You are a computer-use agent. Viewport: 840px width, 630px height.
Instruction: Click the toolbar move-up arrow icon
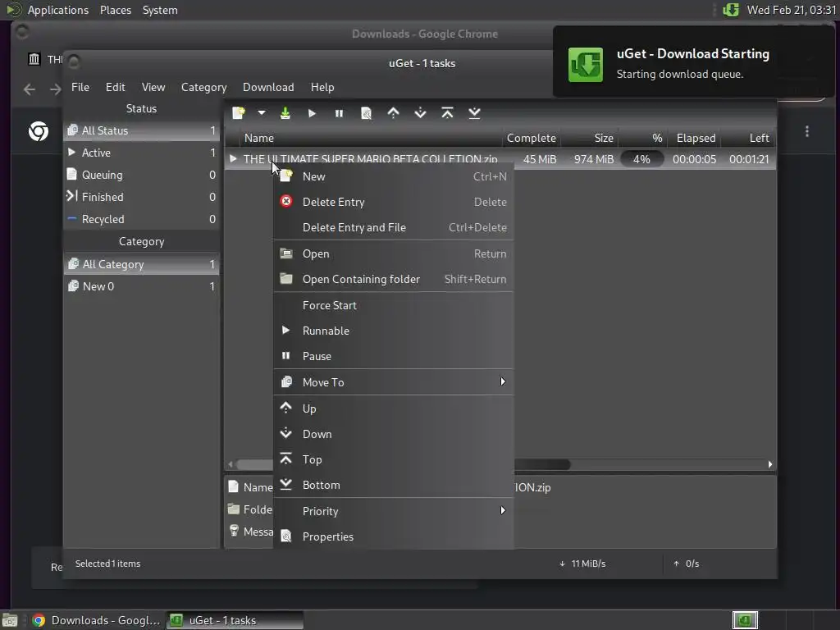(x=393, y=113)
